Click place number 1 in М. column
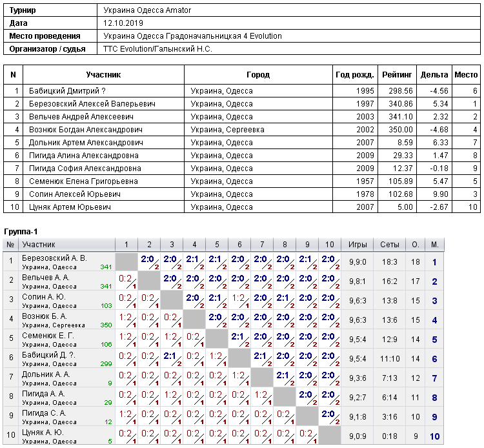The height and width of the screenshot is (448, 484). [434, 262]
